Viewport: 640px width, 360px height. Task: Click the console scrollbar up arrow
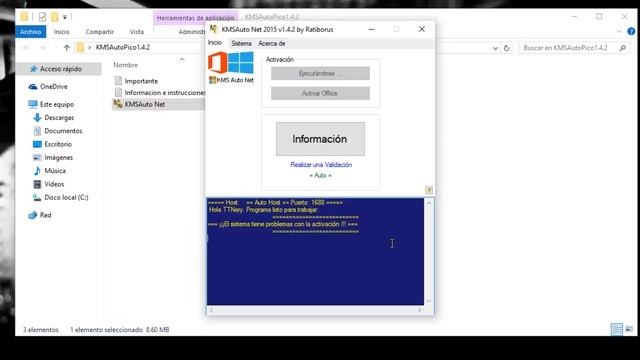[x=429, y=203]
